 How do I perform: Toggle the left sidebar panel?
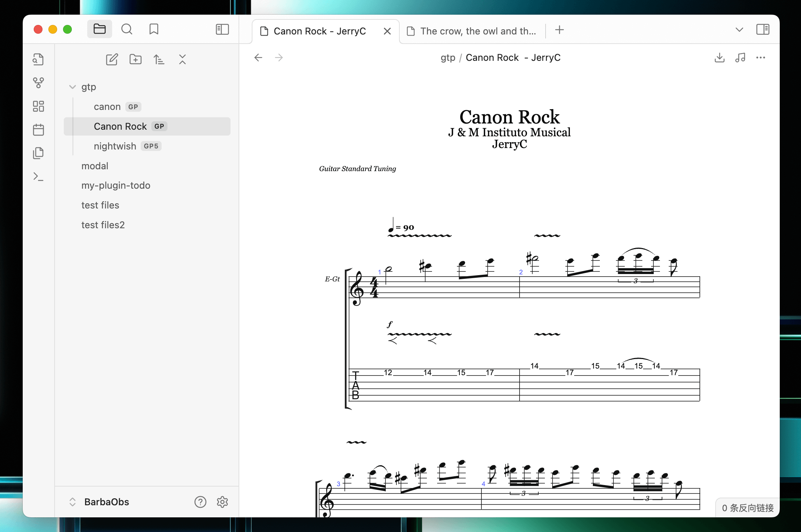pyautogui.click(x=222, y=29)
